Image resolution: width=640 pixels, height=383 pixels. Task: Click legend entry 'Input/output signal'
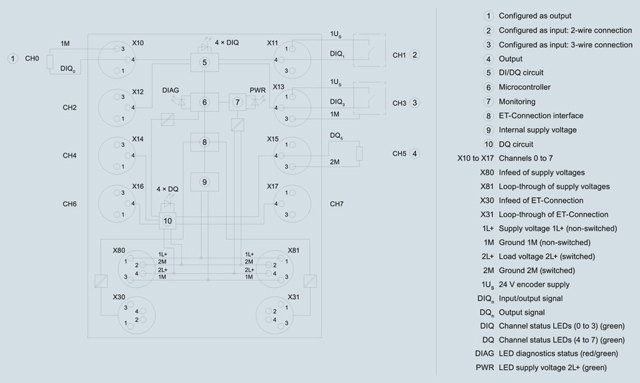click(x=531, y=298)
